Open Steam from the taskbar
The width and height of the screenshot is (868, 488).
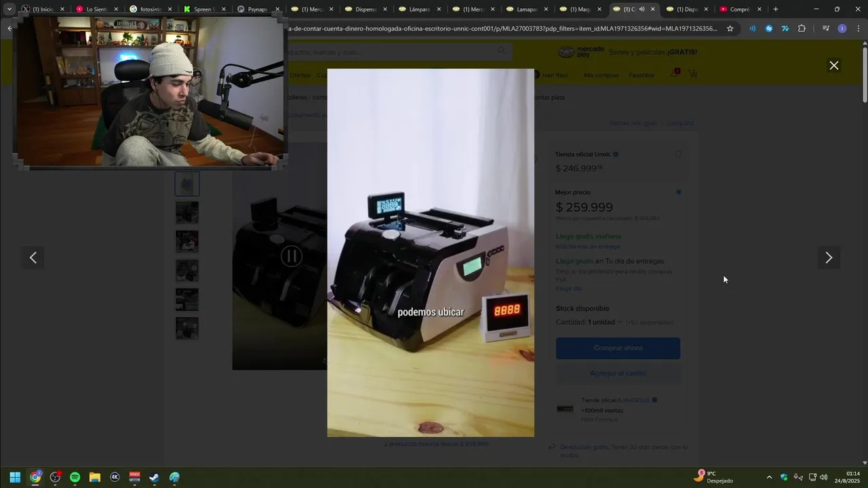(155, 477)
